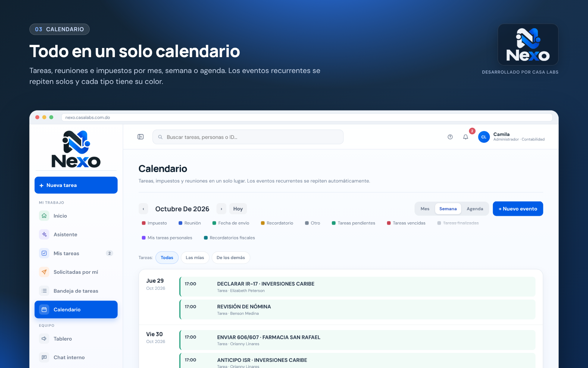This screenshot has height=368, width=588.
Task: Open Mis tareas in the sidebar
Action: pos(76,253)
